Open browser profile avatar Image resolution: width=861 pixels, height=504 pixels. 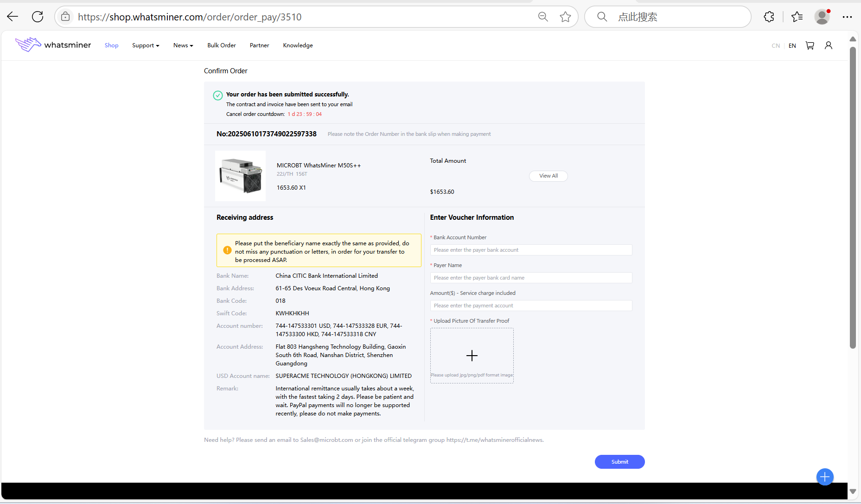(x=822, y=17)
